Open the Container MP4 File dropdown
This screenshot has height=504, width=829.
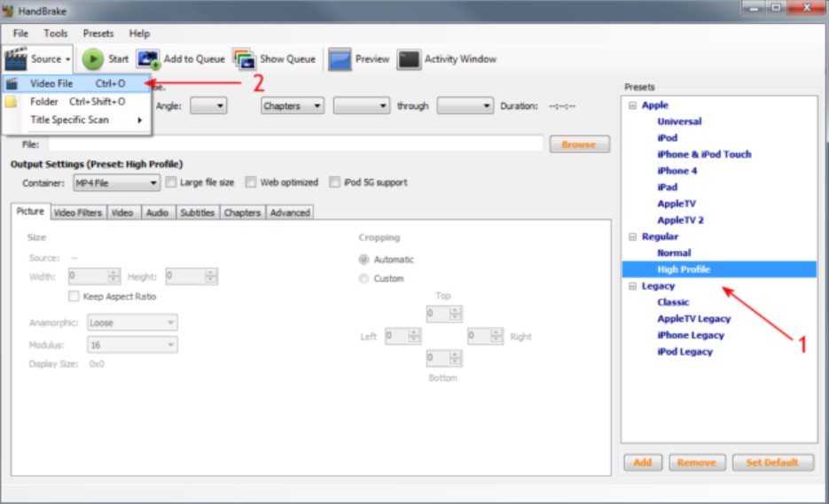[116, 182]
